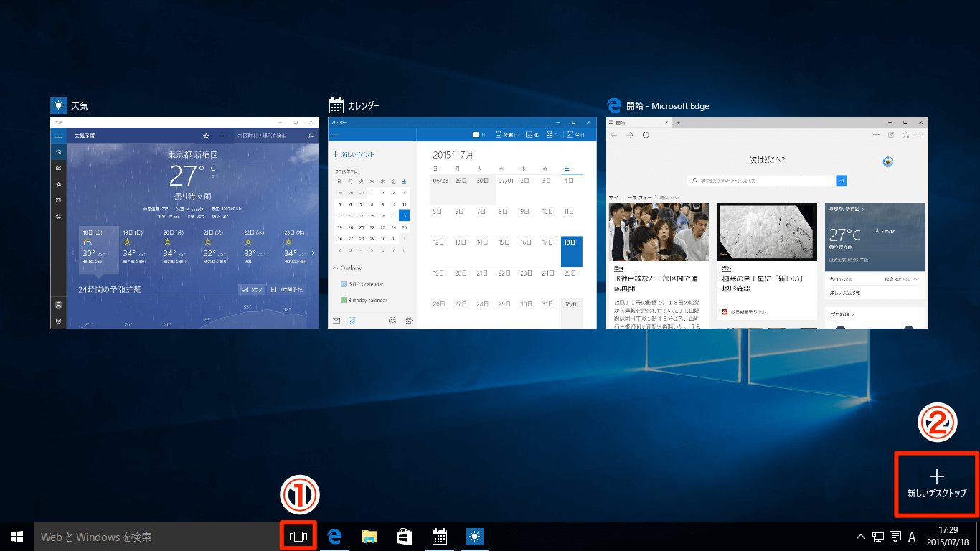This screenshot has width=980, height=551.
Task: Open hamburger menu in the Weather window
Action: [x=59, y=136]
